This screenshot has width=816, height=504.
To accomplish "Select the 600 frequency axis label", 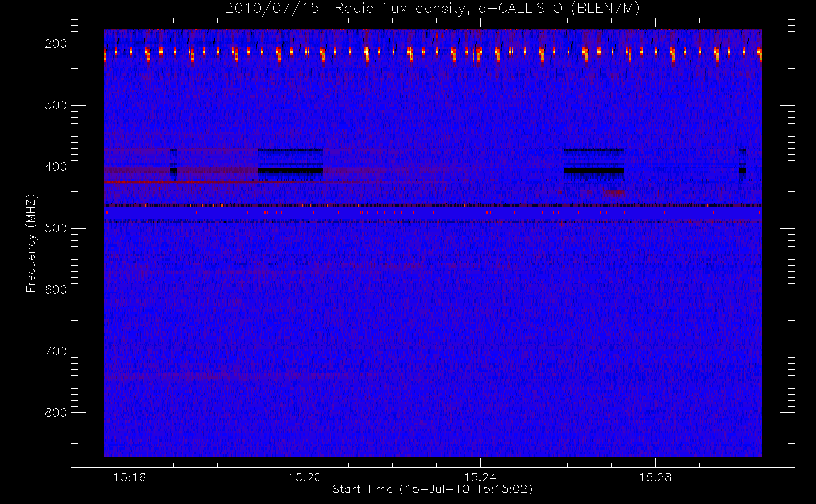I will (56, 290).
